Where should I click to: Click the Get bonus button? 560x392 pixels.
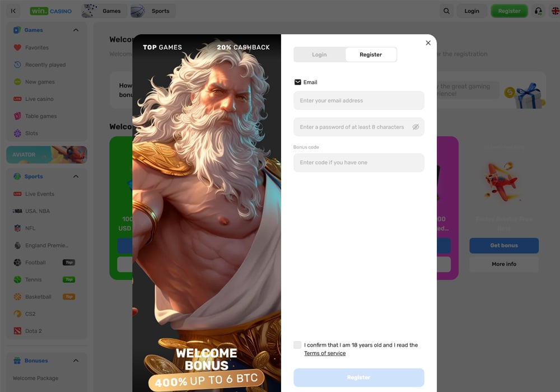(x=503, y=245)
